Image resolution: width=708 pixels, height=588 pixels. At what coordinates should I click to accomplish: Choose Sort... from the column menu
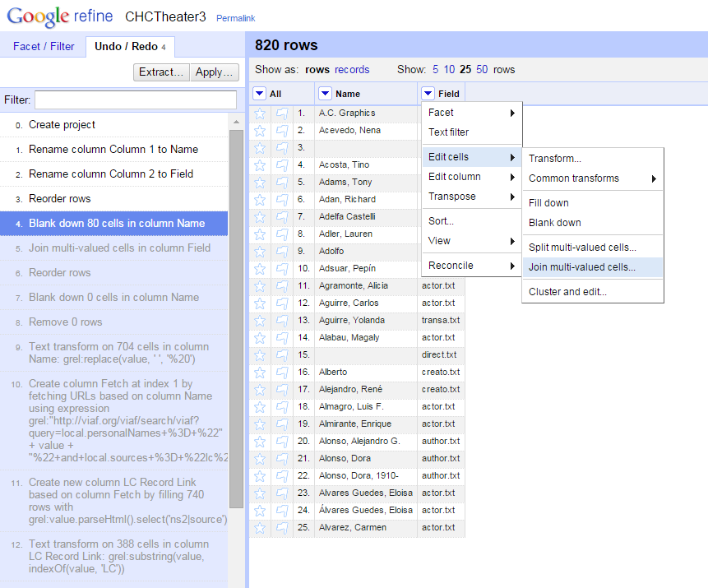(472, 221)
